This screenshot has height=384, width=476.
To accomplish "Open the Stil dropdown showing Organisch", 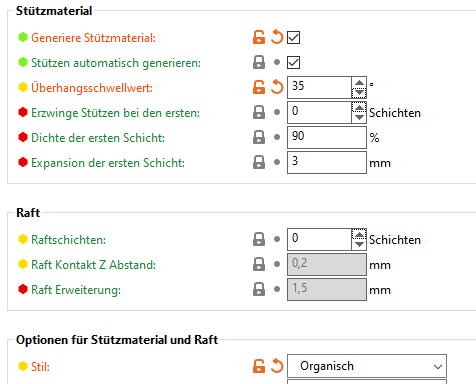I will (367, 366).
